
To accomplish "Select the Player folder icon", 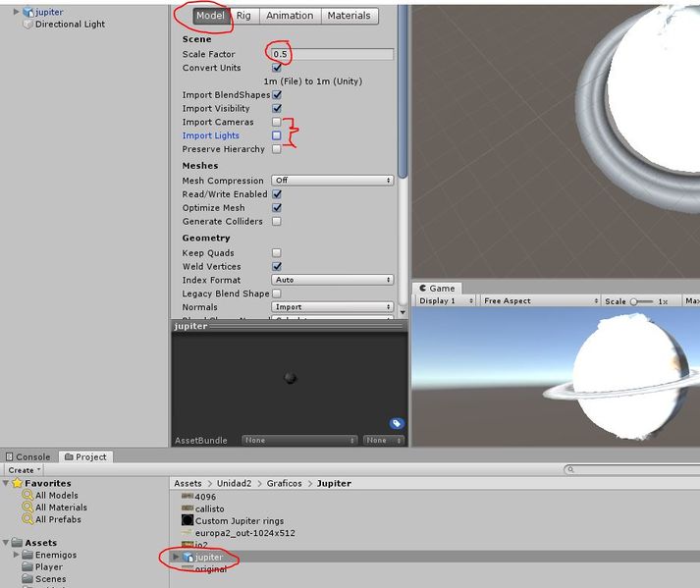I will coord(27,566).
